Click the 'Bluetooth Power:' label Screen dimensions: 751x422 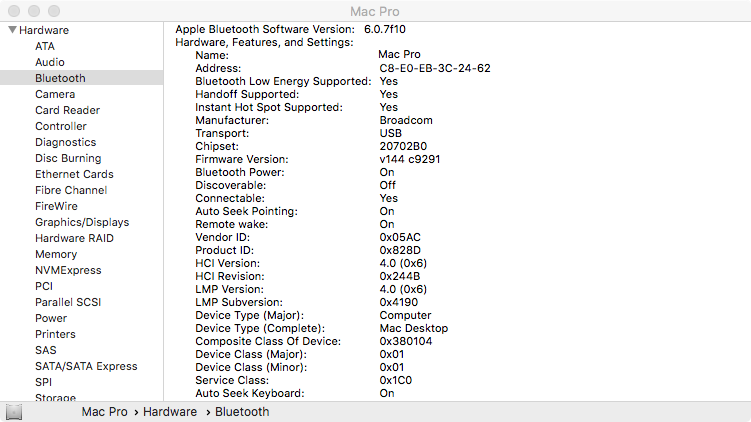tap(240, 172)
